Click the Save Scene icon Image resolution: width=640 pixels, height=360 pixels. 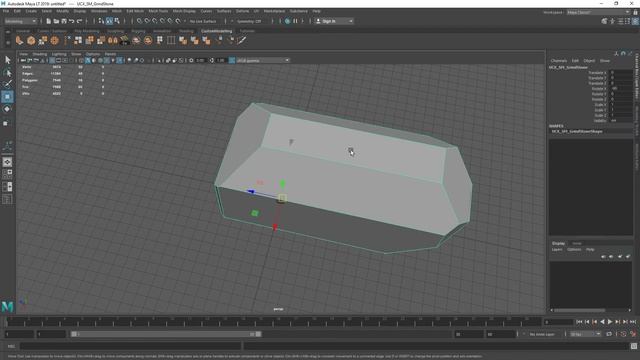(x=64, y=21)
